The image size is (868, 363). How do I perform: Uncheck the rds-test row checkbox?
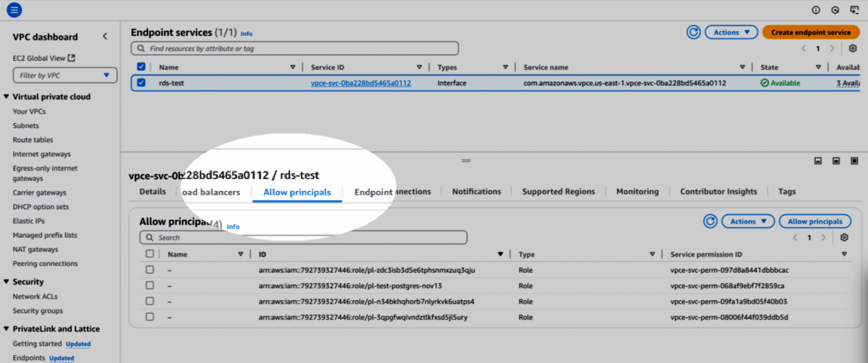(141, 83)
